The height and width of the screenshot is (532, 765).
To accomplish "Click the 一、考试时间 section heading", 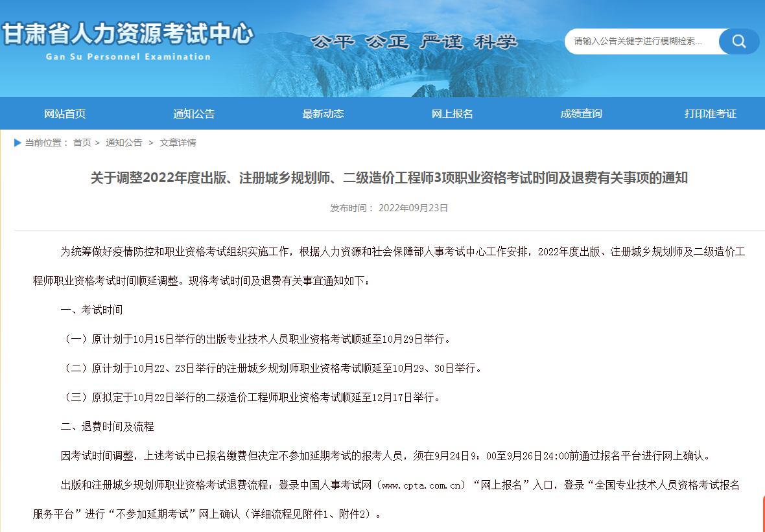I will (x=91, y=310).
